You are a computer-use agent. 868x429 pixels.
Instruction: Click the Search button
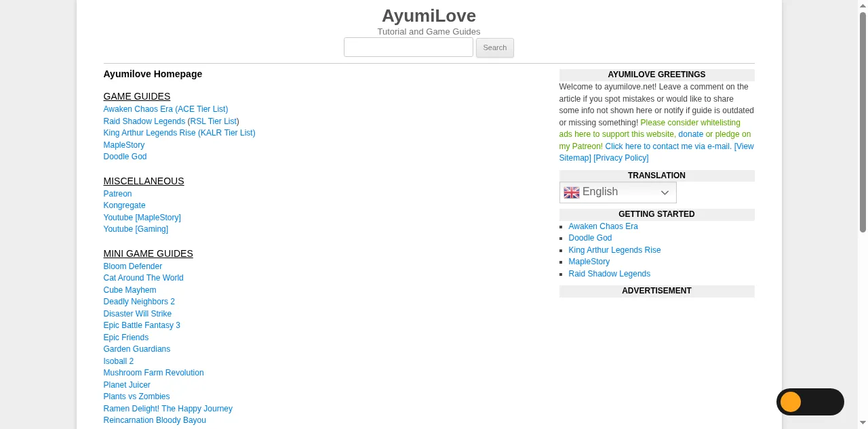[494, 47]
